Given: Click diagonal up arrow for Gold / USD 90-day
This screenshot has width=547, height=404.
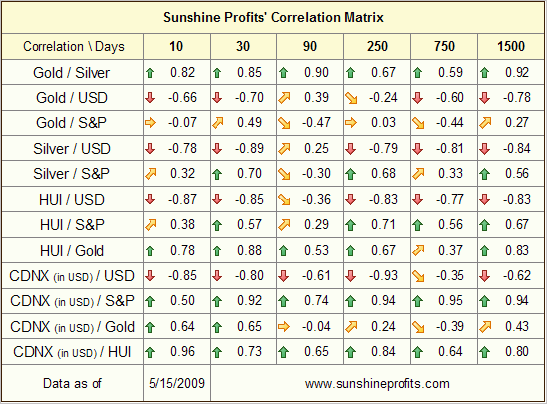Looking at the screenshot, I should click(284, 98).
